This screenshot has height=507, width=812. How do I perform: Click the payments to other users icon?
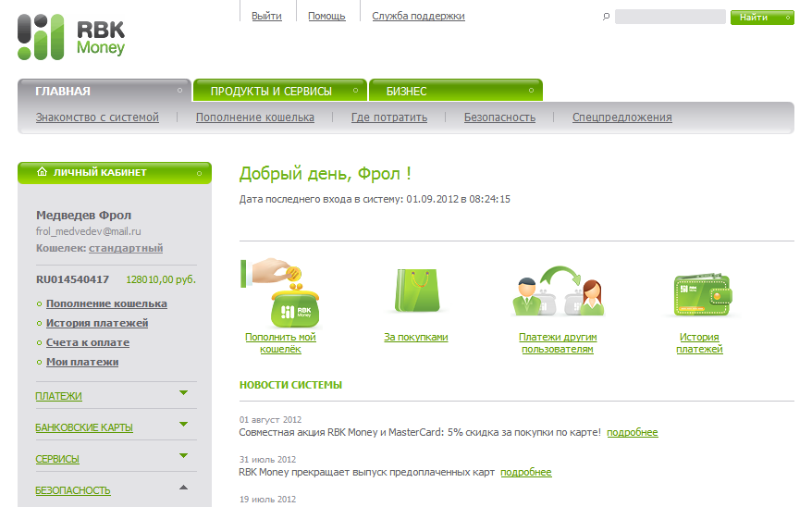[x=559, y=291]
